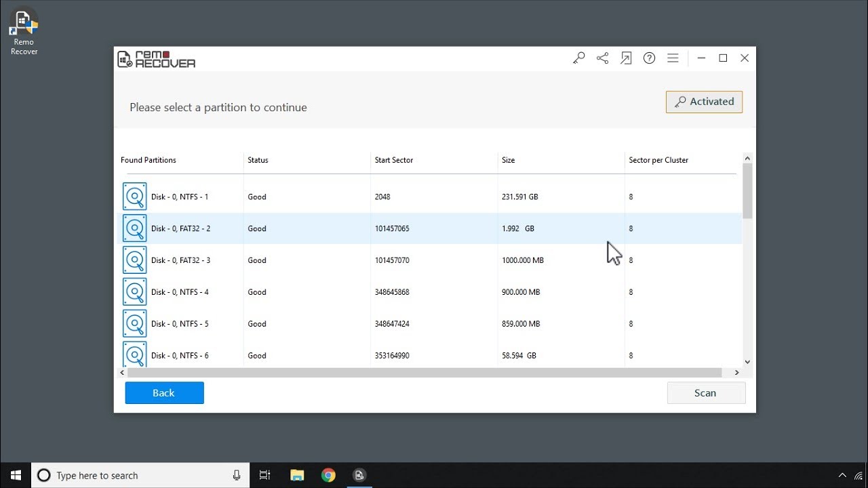Image resolution: width=868 pixels, height=488 pixels.
Task: Click the Size column header
Action: pyautogui.click(x=508, y=160)
